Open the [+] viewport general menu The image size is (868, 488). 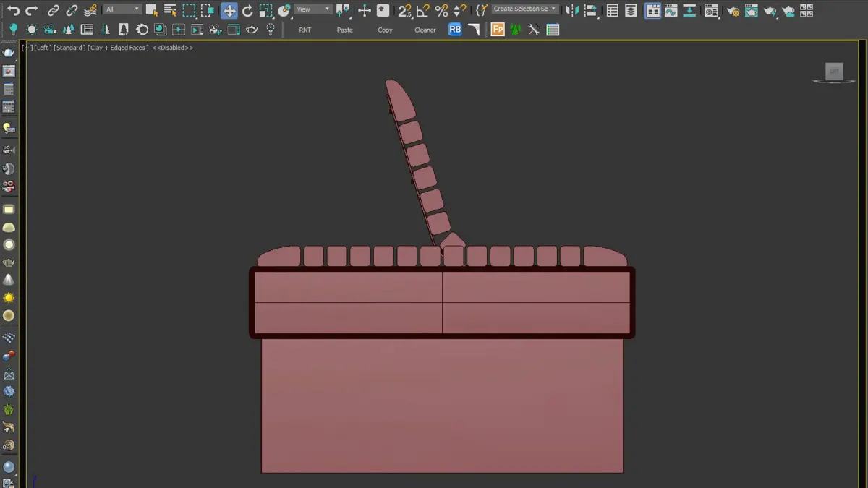pyautogui.click(x=26, y=48)
